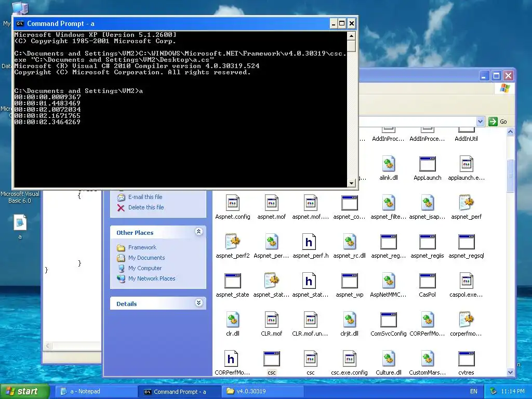Screen dimensions: 532x399
Task: Click Delete this file link
Action: 146,207
